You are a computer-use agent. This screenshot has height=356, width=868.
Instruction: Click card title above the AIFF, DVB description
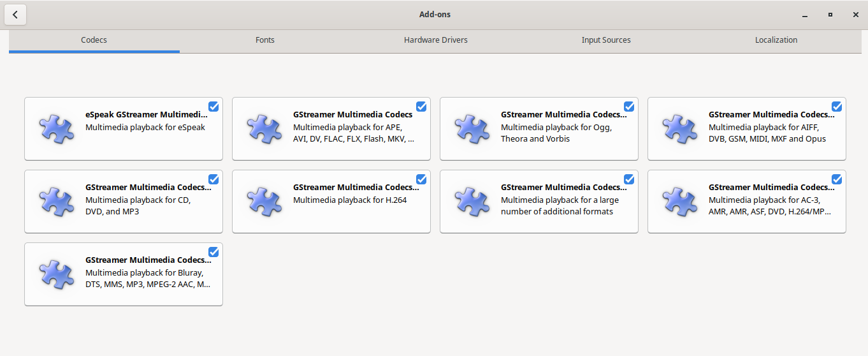coord(771,115)
